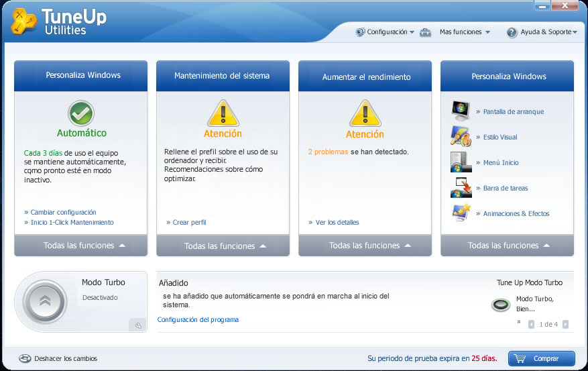Image resolution: width=588 pixels, height=371 pixels.
Task: Click the shopping cart icon on Comprar
Action: click(x=520, y=359)
